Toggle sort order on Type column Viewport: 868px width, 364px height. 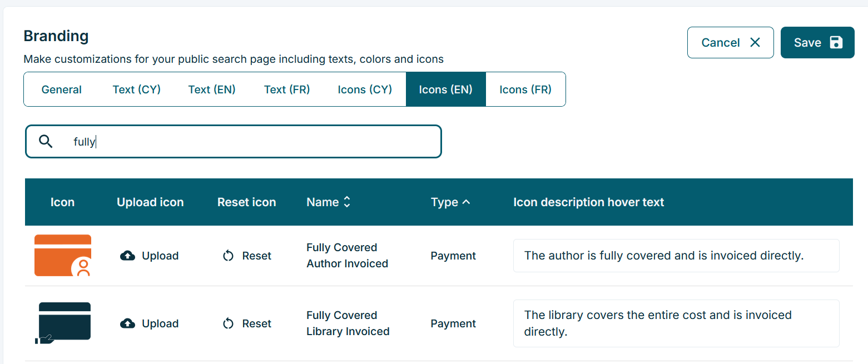click(450, 202)
